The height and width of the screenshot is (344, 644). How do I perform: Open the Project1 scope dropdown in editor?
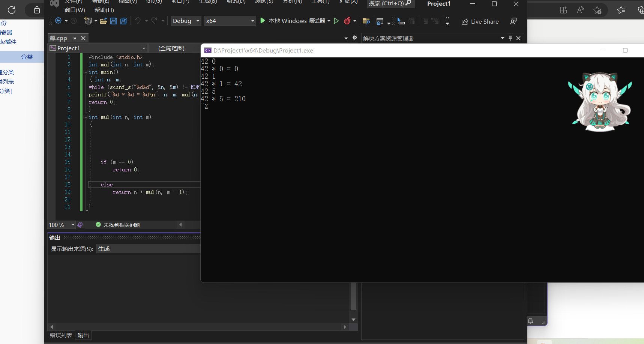click(98, 48)
